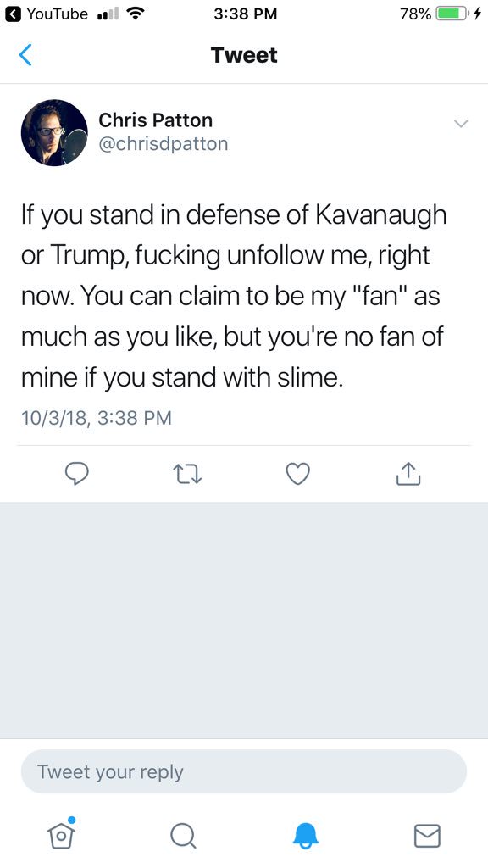Tap the @chrisdpatton handle
This screenshot has width=488, height=868.
(x=164, y=144)
